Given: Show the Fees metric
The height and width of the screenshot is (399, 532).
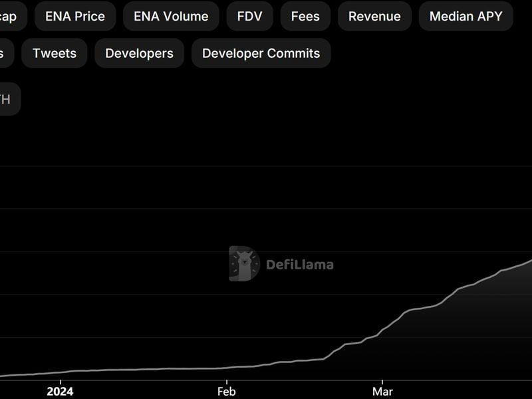Looking at the screenshot, I should (x=305, y=16).
